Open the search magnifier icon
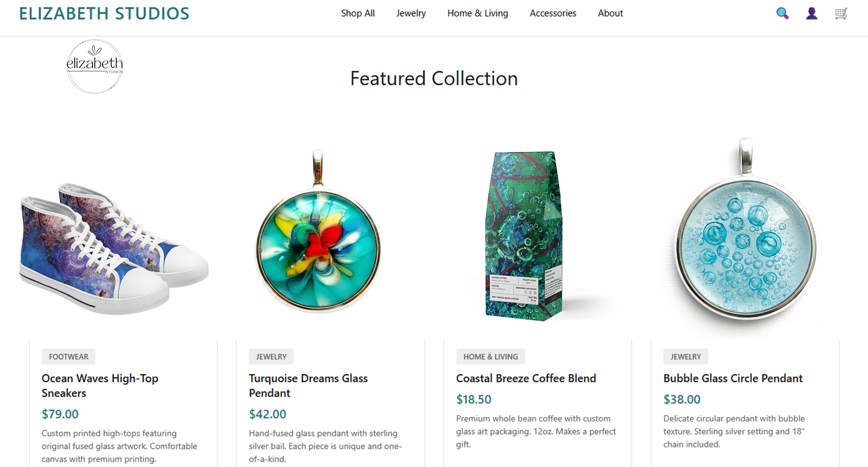 (x=782, y=13)
